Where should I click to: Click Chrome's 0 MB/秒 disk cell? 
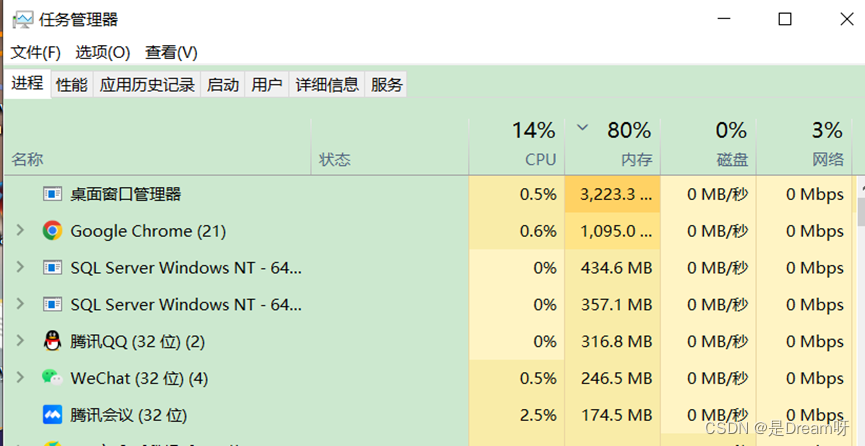tap(708, 231)
